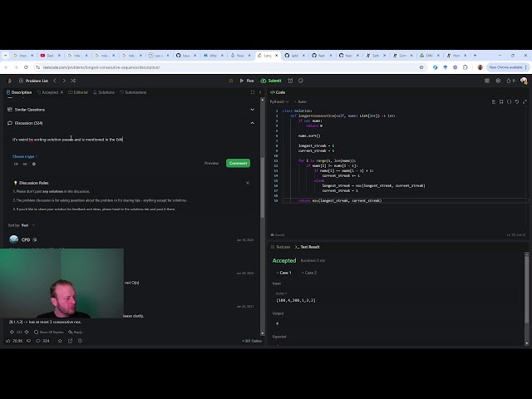
Task: Open the Testcase tab
Action: (x=281, y=247)
